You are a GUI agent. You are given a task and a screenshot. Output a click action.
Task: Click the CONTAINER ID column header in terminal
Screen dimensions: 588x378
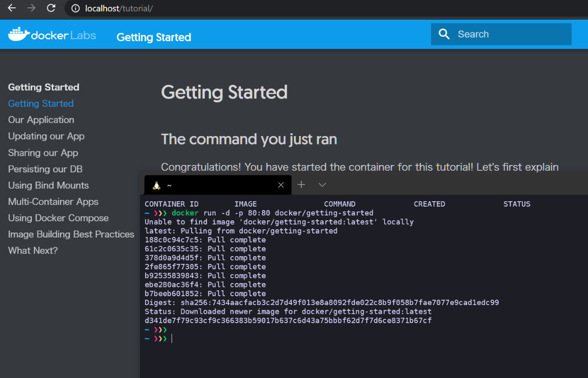(x=171, y=204)
